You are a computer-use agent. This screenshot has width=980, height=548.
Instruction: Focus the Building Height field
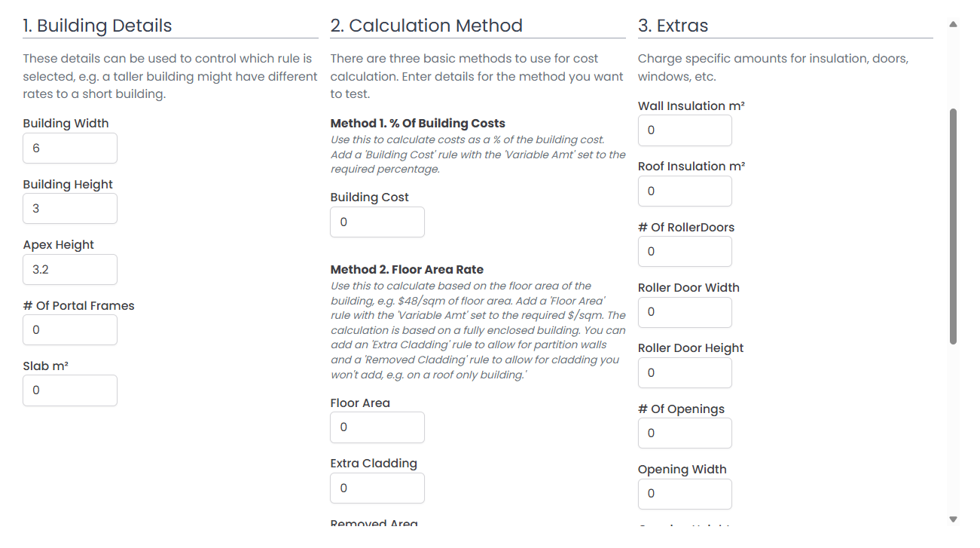pos(70,209)
